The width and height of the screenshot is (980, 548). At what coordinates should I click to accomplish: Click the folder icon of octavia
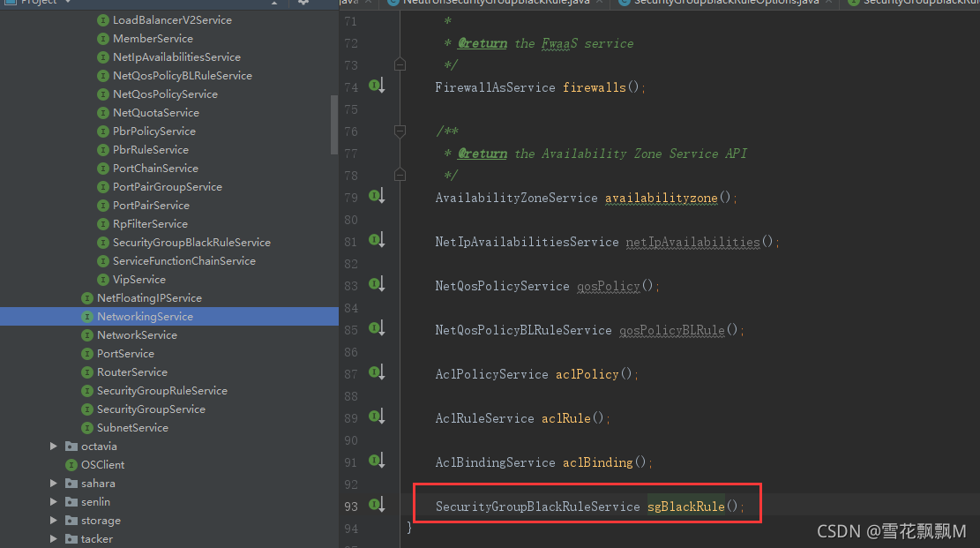(71, 446)
